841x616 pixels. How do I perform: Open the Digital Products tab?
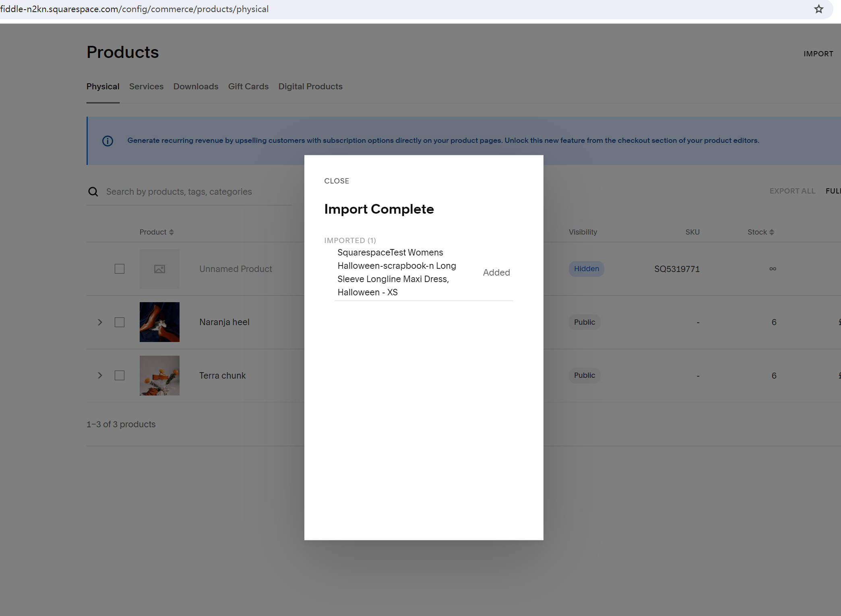tap(310, 87)
